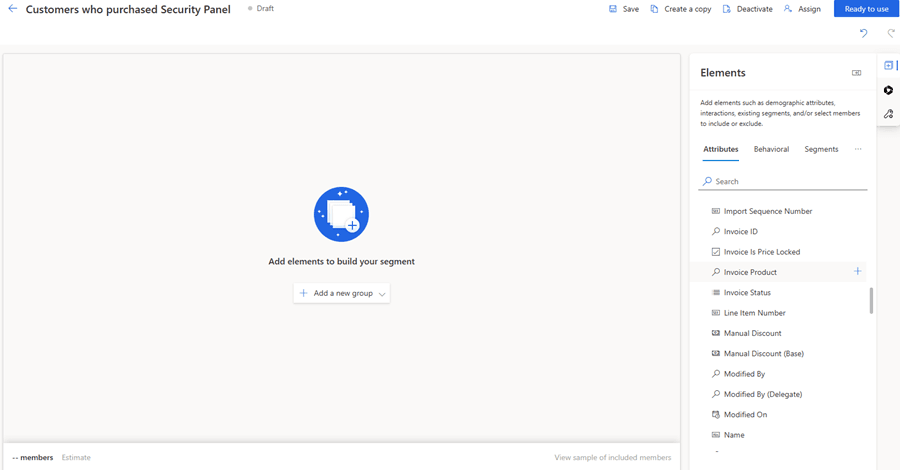Open more tabs ellipsis menu
The height and width of the screenshot is (470, 900).
tap(857, 149)
